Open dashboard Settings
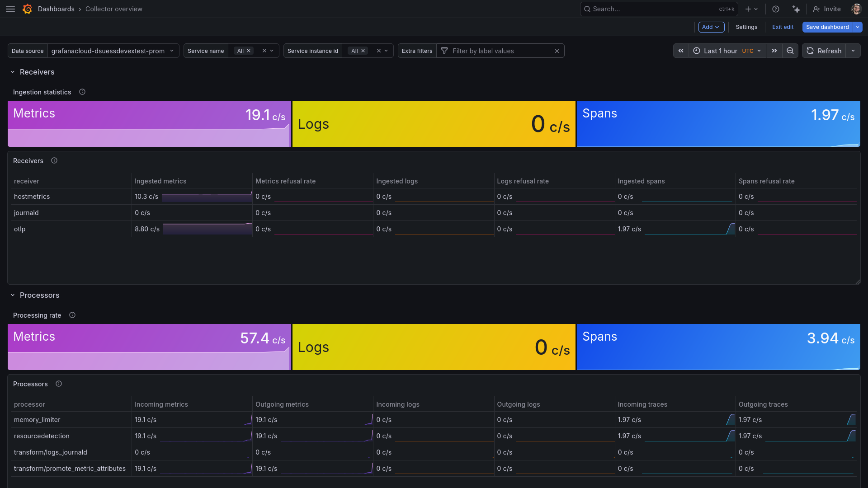868x488 pixels. [x=746, y=27]
